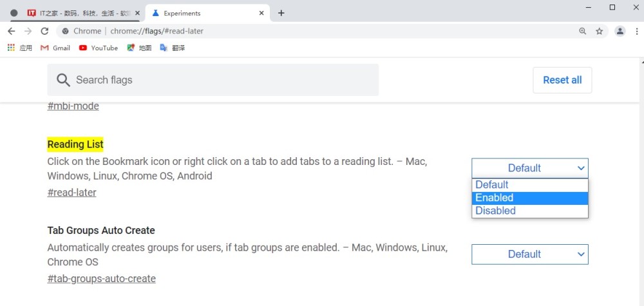Click the zoom magnifier icon in address bar

click(x=583, y=31)
